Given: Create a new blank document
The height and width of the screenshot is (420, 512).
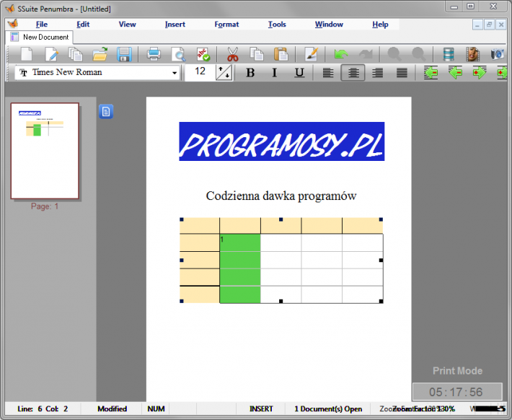Looking at the screenshot, I should coord(27,54).
